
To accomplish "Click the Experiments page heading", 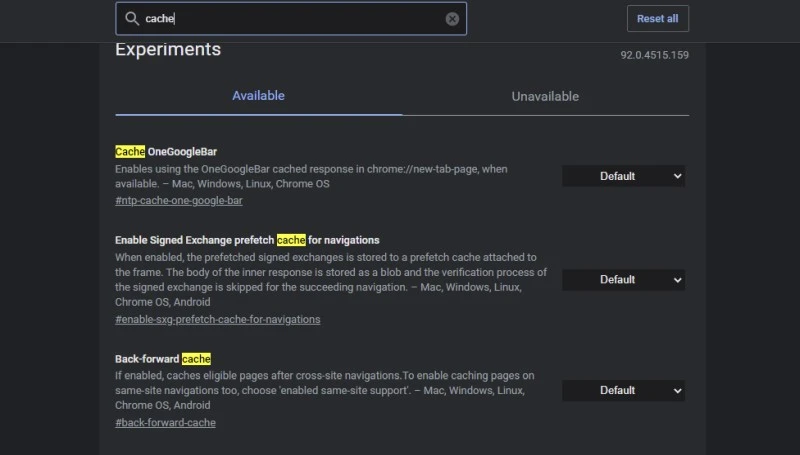I will 168,50.
